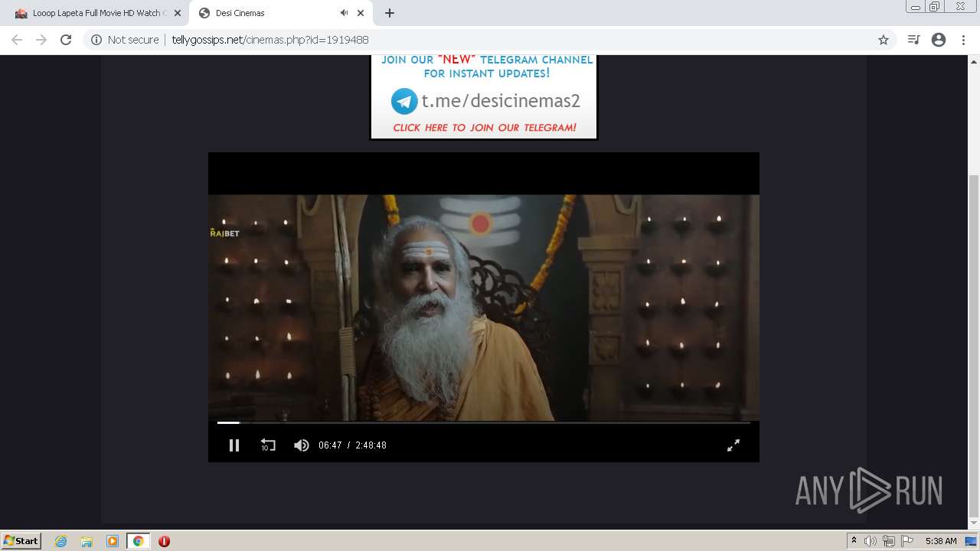Go forward to next page

tap(41, 40)
